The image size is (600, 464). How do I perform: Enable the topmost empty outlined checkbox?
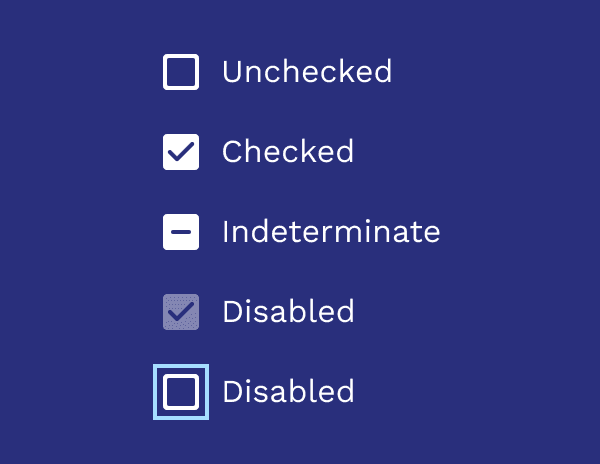[x=181, y=72]
